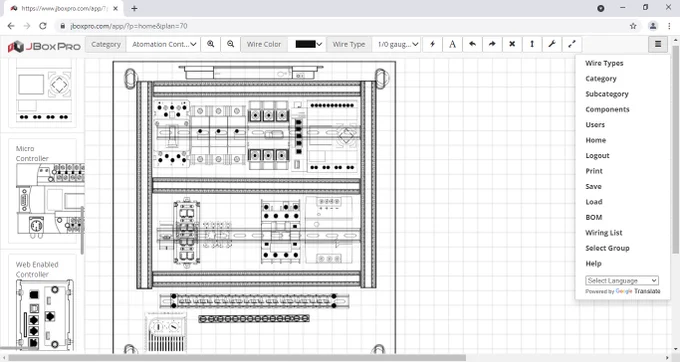Click the undo arrow icon
The width and height of the screenshot is (680, 362).
click(x=472, y=44)
